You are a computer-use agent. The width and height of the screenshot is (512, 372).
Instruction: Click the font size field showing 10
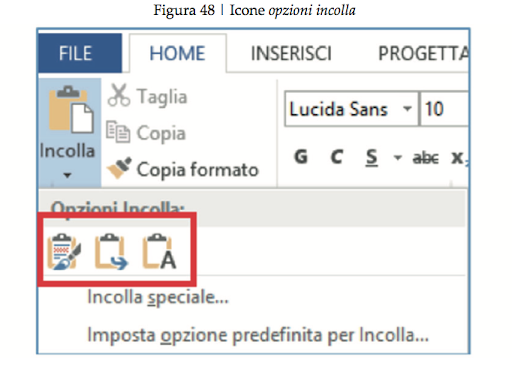click(x=444, y=109)
